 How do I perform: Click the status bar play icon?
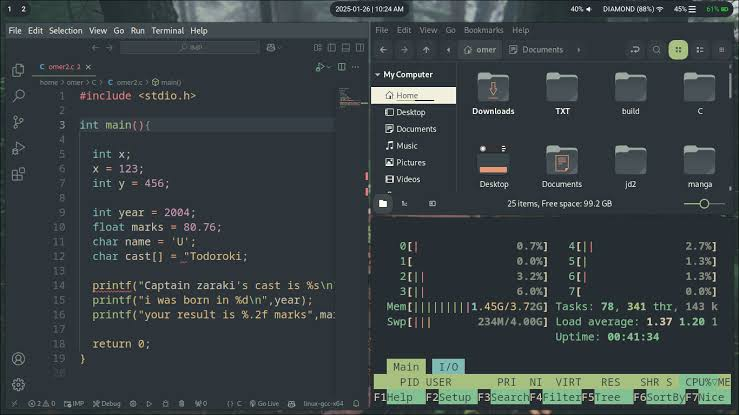[149, 404]
